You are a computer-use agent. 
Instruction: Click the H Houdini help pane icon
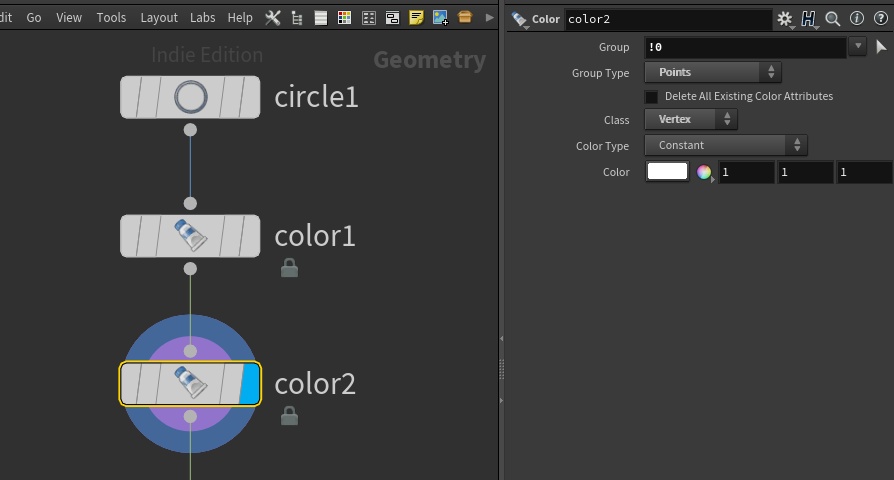[808, 19]
